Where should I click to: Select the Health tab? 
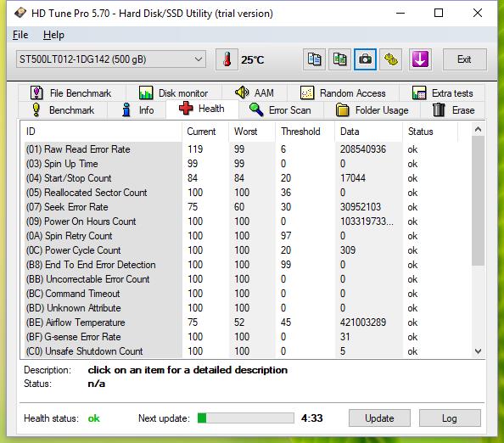point(202,109)
